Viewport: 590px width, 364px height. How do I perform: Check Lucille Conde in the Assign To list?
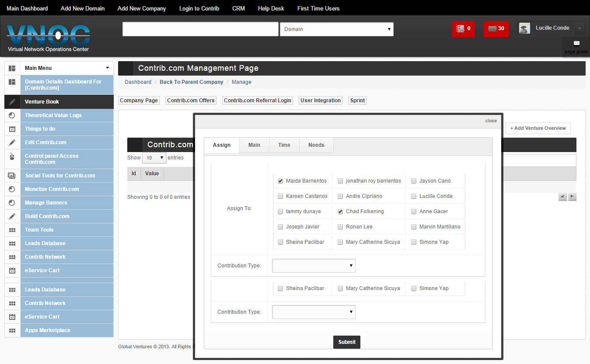click(414, 196)
